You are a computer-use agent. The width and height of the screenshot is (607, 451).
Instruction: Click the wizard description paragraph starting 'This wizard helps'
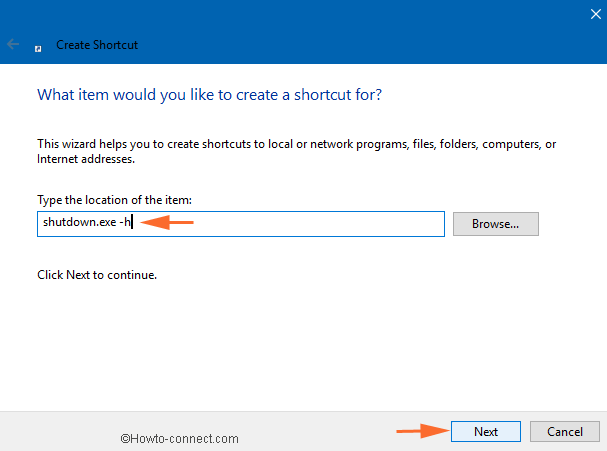[x=297, y=151]
